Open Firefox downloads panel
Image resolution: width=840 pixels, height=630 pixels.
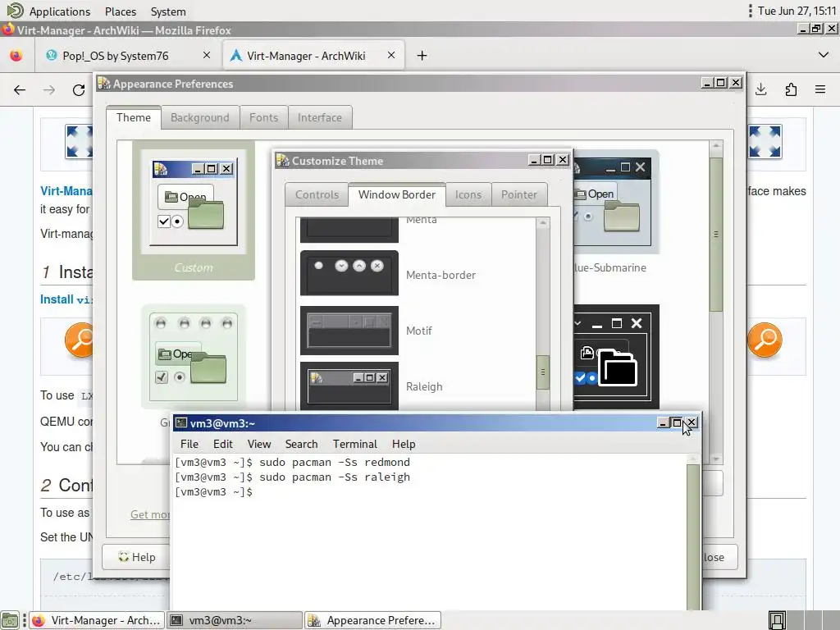(x=761, y=89)
